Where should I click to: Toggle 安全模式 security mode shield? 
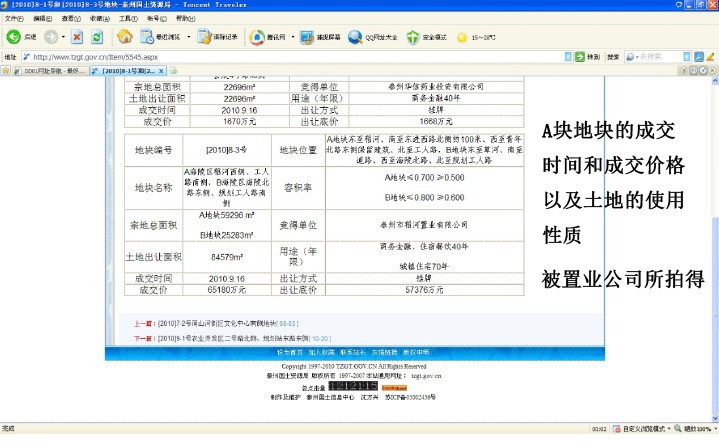(x=426, y=37)
